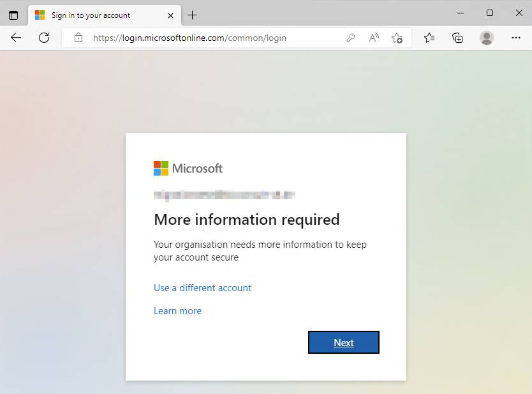Click Use a different account link
This screenshot has height=394, width=532.
coord(203,288)
